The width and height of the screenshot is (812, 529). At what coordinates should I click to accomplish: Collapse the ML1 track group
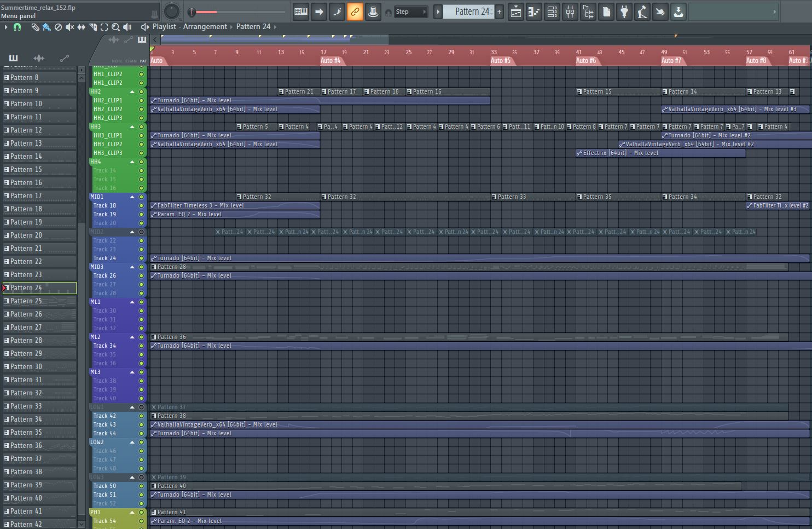[x=132, y=302]
